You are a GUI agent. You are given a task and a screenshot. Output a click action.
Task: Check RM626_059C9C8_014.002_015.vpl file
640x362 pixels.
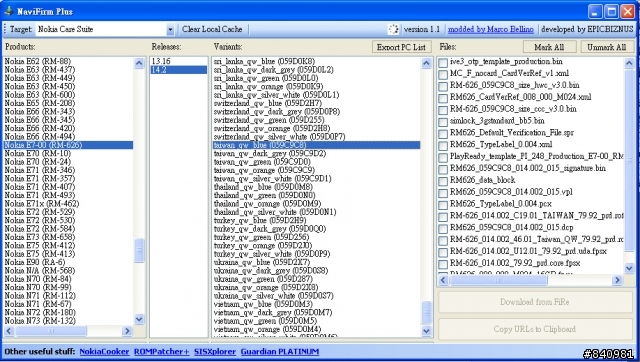point(443,193)
